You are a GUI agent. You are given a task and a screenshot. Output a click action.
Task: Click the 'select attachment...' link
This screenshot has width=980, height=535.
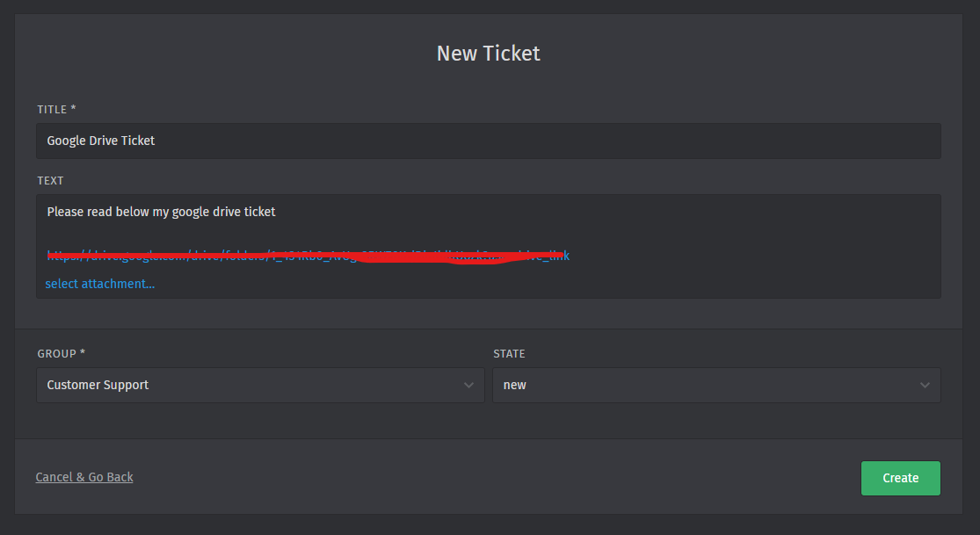(99, 284)
